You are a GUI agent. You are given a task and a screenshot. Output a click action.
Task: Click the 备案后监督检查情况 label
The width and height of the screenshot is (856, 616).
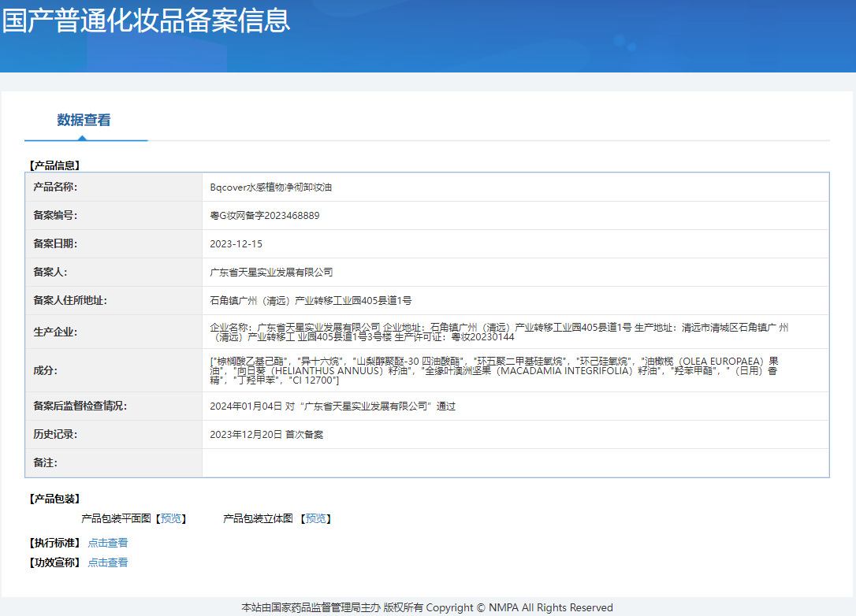coord(80,406)
